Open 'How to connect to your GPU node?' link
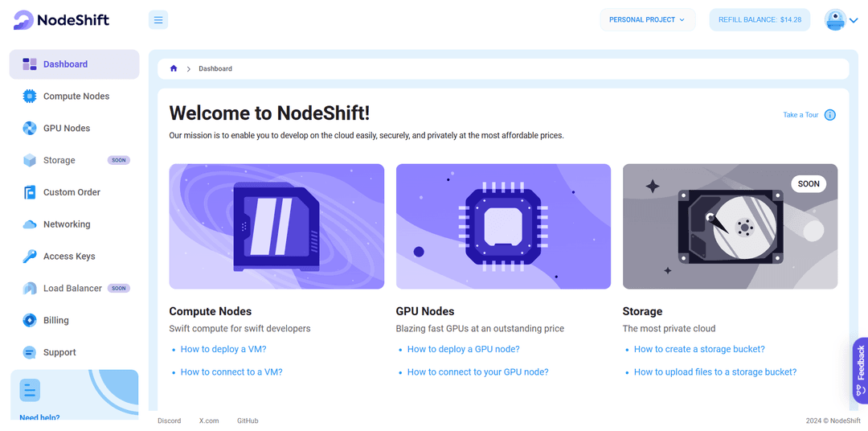The width and height of the screenshot is (868, 431). pos(477,371)
